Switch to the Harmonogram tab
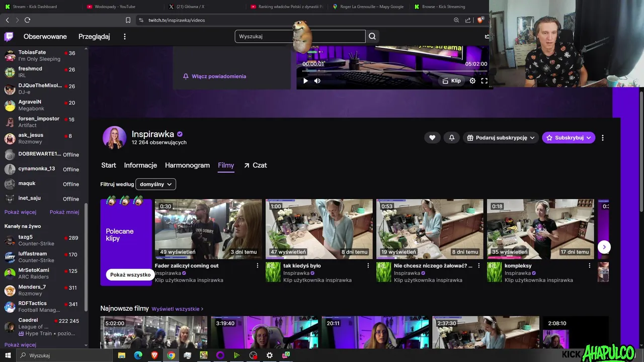Viewport: 644px width, 362px height. (187, 165)
